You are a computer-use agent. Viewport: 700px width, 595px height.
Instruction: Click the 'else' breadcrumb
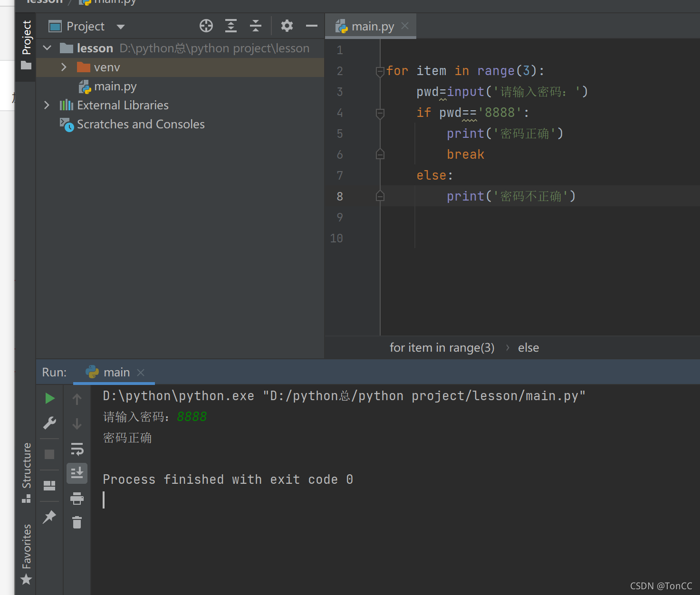click(x=528, y=348)
